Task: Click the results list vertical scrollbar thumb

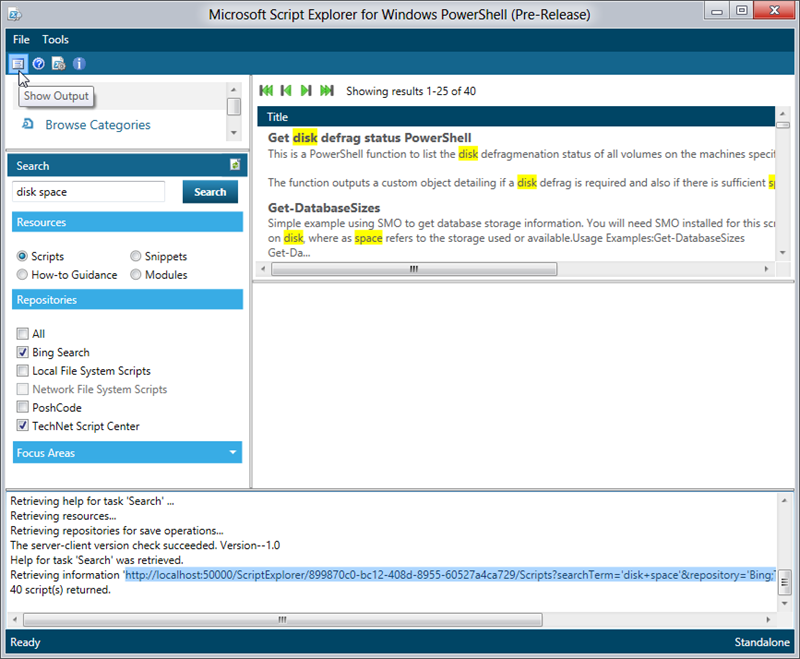Action: click(x=782, y=125)
